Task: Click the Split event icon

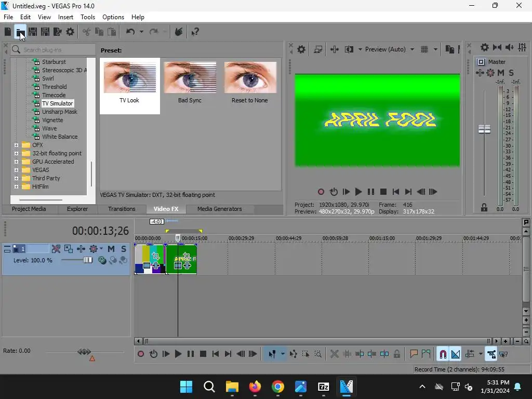Action: pyautogui.click(x=384, y=354)
